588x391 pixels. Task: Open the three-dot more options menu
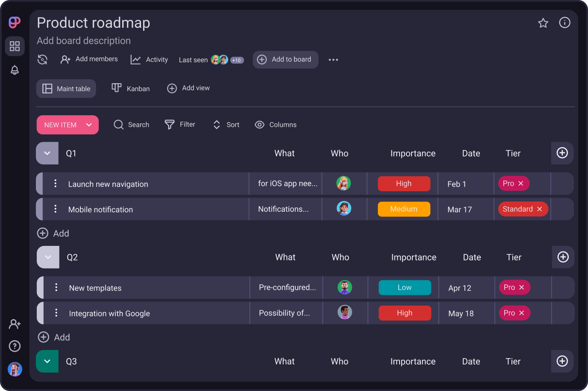(333, 60)
